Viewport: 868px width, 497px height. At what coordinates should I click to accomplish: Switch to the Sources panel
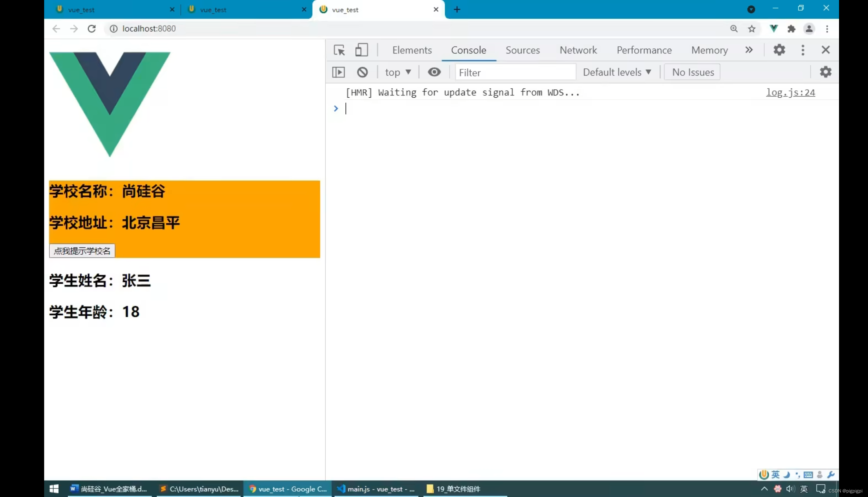point(522,49)
